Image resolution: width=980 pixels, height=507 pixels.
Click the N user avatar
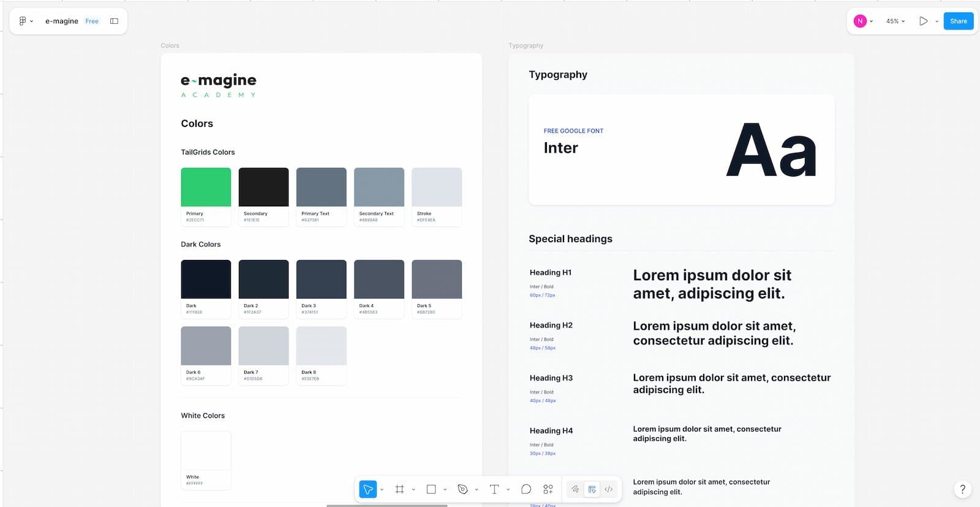(860, 21)
